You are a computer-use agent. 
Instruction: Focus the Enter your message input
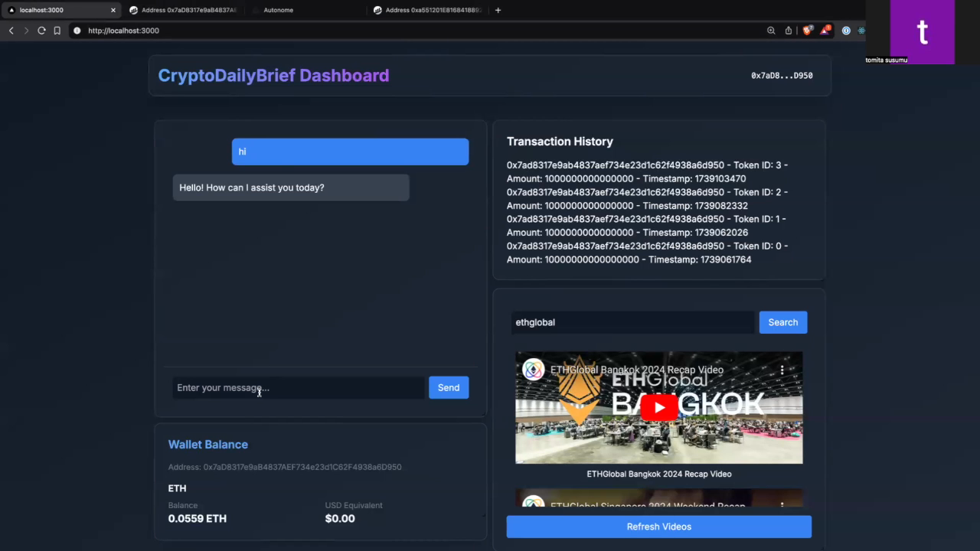(x=298, y=388)
